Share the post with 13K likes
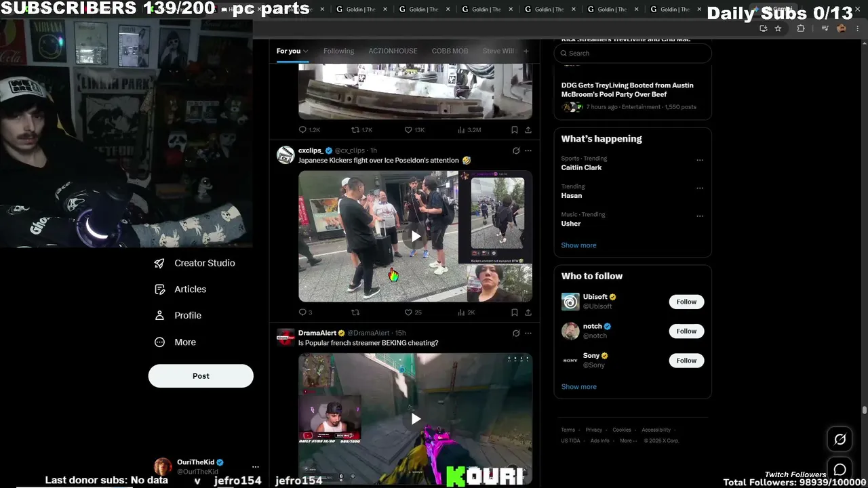 pos(528,129)
